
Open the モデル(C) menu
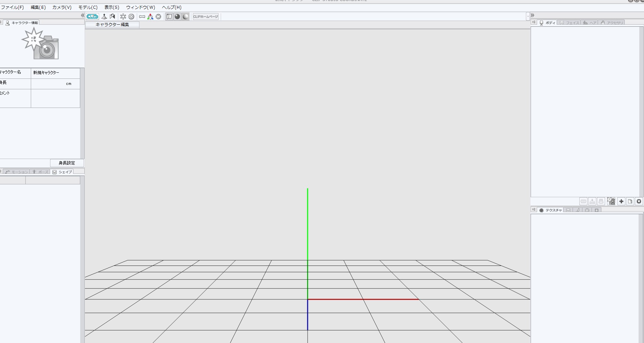coord(88,7)
